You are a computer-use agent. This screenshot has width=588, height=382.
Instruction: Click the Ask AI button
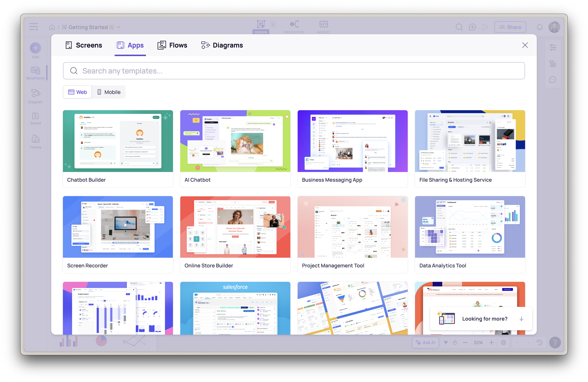point(425,343)
